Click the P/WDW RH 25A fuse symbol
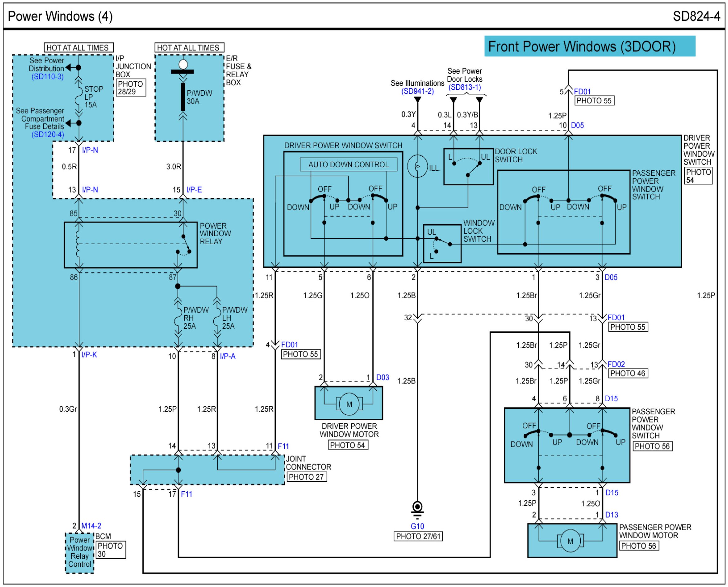The height and width of the screenshot is (587, 728). (x=178, y=317)
